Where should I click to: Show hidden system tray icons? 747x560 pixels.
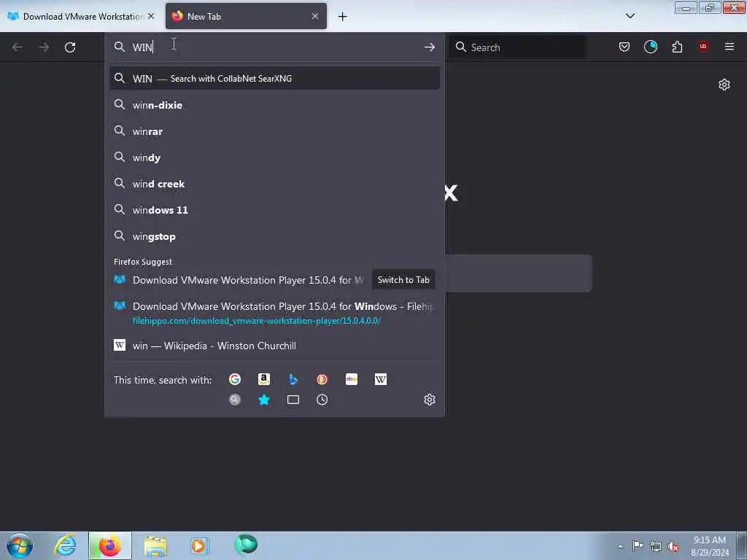pyautogui.click(x=620, y=546)
